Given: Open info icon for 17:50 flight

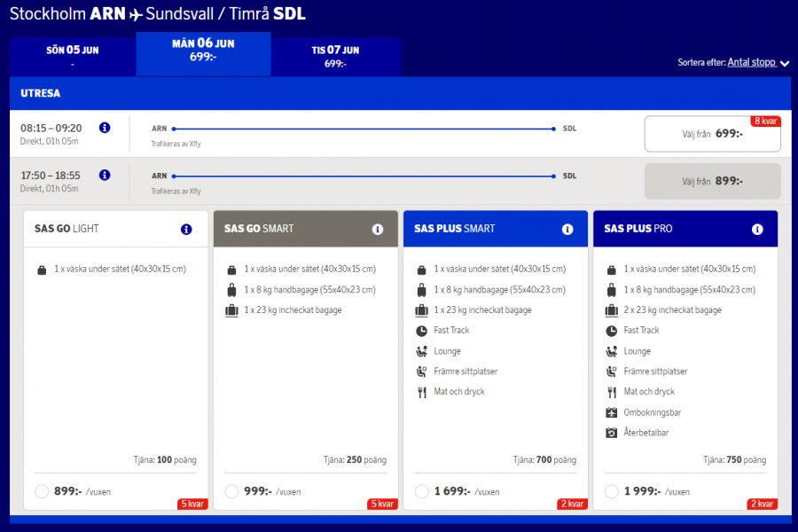Looking at the screenshot, I should (105, 176).
